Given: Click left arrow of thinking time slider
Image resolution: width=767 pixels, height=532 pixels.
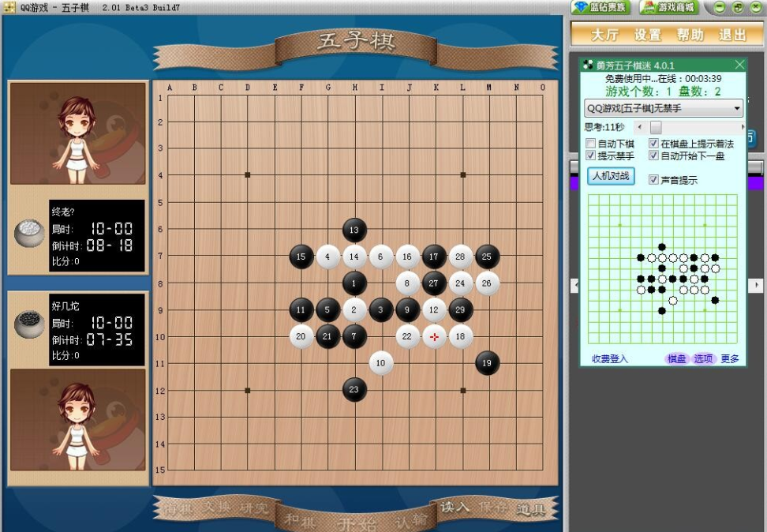Looking at the screenshot, I should (640, 127).
